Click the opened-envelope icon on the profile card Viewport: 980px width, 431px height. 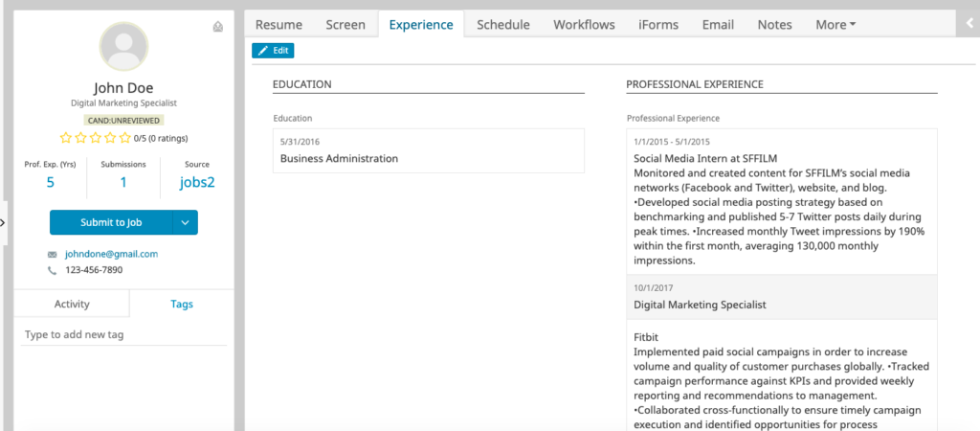(218, 26)
